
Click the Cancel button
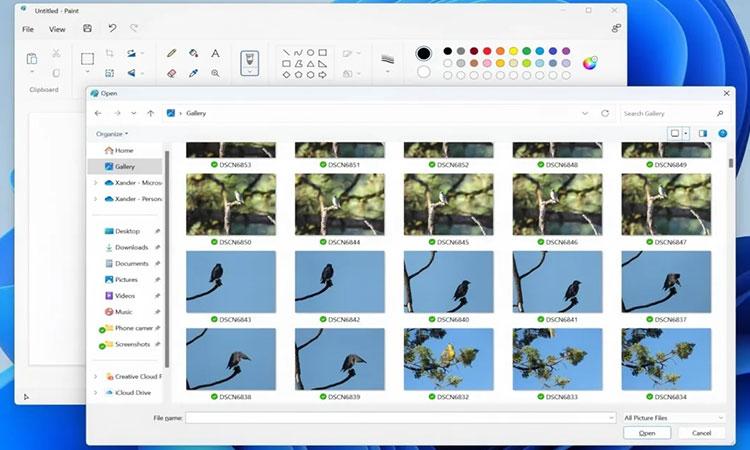pos(701,433)
